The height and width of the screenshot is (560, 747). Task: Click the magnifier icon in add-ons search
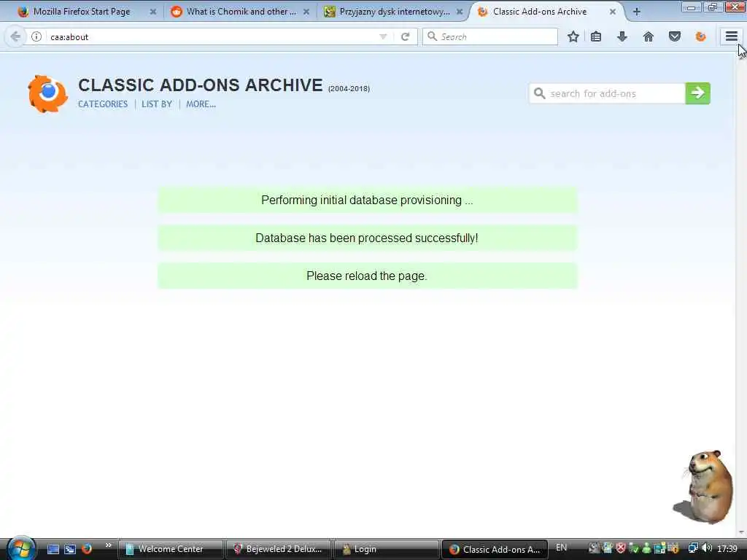point(539,93)
